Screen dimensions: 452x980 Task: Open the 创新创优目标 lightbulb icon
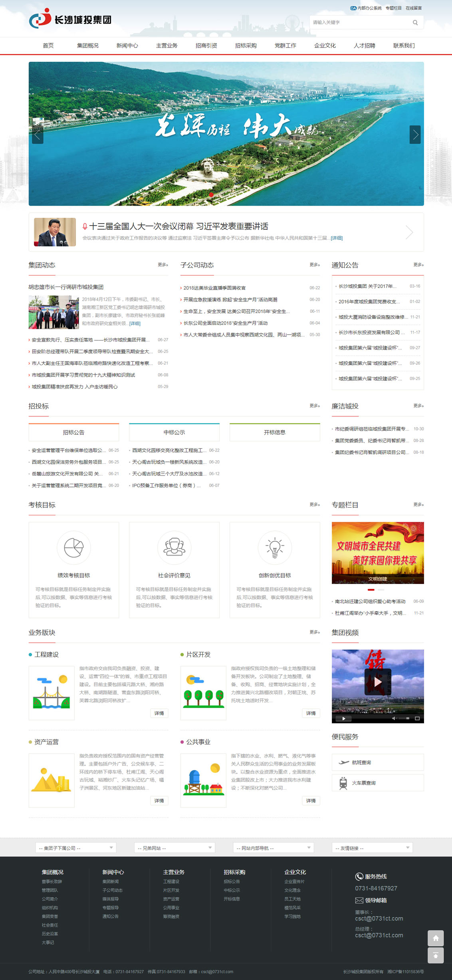[x=275, y=547]
